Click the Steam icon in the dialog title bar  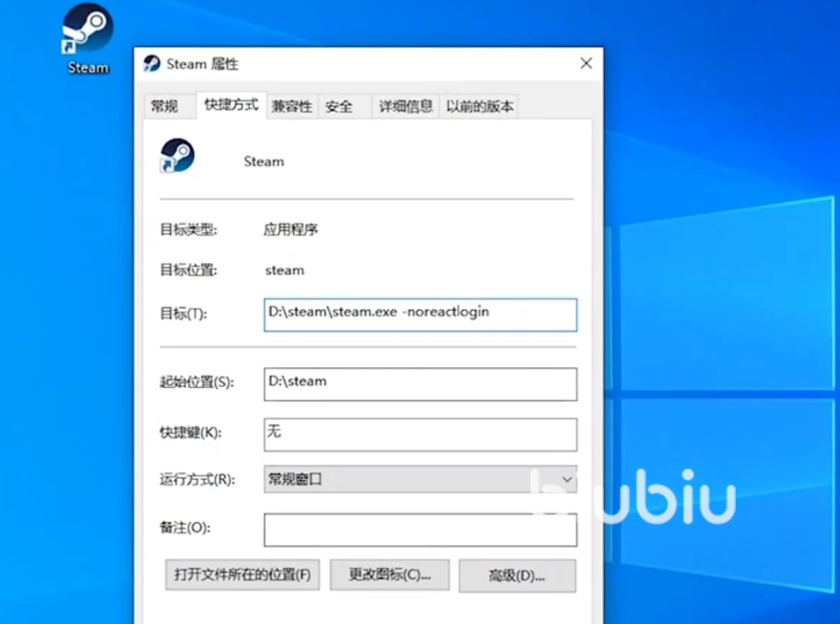(152, 63)
